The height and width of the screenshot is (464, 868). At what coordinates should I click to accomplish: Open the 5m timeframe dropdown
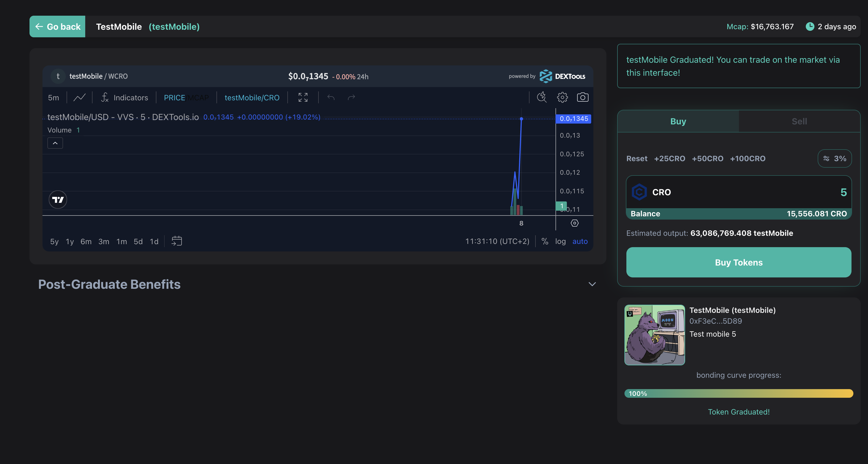click(53, 98)
